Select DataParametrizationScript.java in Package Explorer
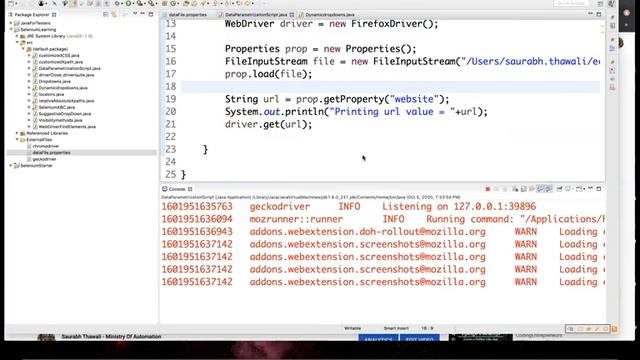 69,69
